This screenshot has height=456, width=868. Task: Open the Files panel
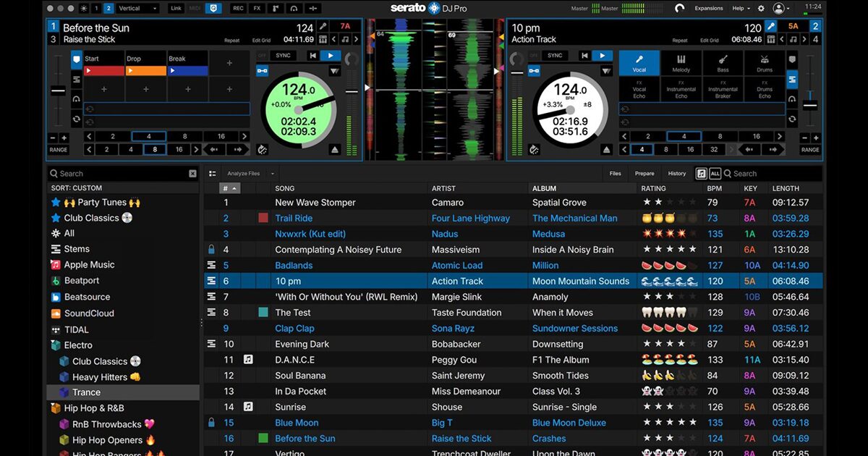click(x=616, y=174)
